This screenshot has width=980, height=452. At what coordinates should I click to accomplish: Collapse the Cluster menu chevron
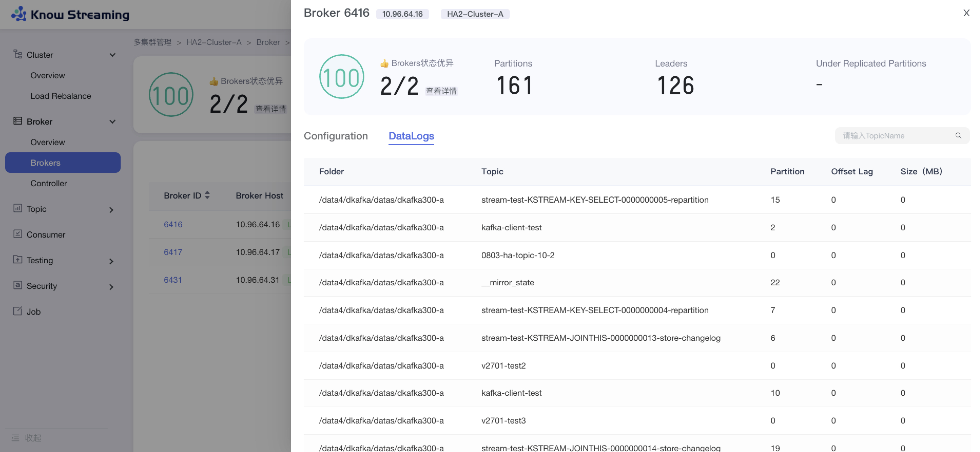[112, 55]
